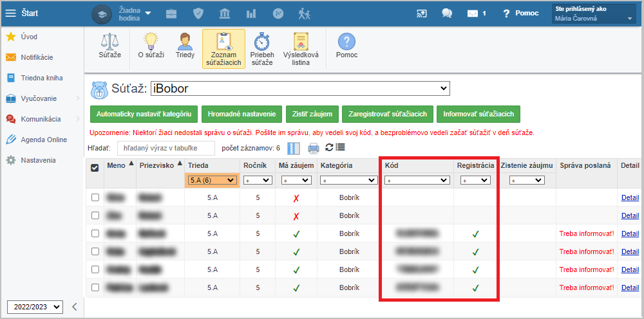Screen dimensions: 644x319
Task: Check the first student row checkbox
Action: click(95, 197)
